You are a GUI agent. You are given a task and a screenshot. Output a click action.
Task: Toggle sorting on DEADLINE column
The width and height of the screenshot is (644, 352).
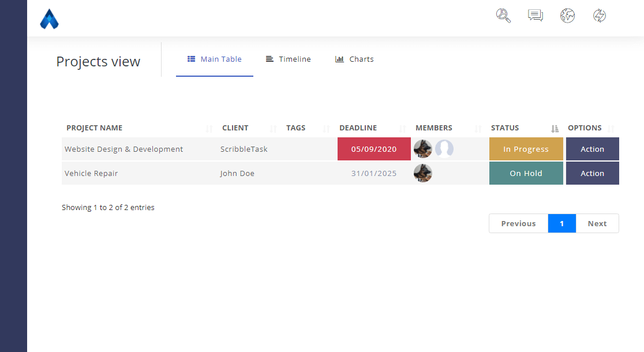tap(402, 128)
